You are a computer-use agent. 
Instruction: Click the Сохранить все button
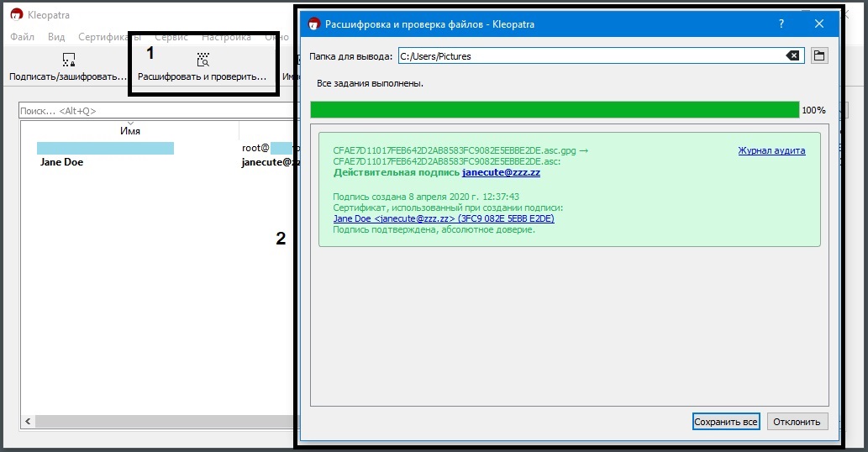(726, 422)
